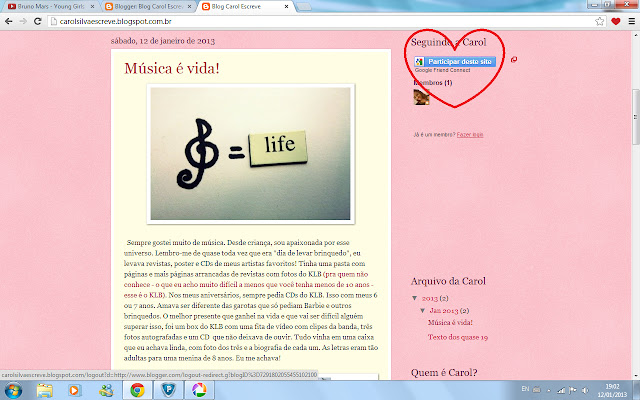Open the Chrome menu icon
This screenshot has width=640, height=400.
[x=631, y=21]
